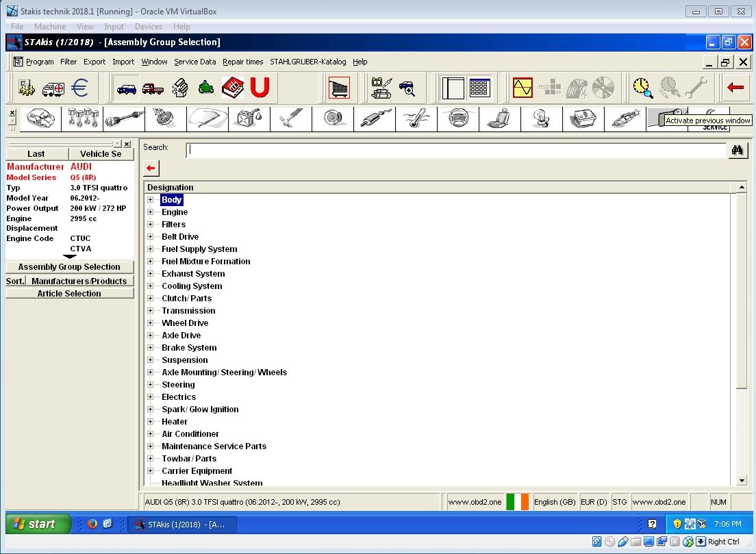Click the Euro currency icon
The height and width of the screenshot is (554, 756).
80,88
